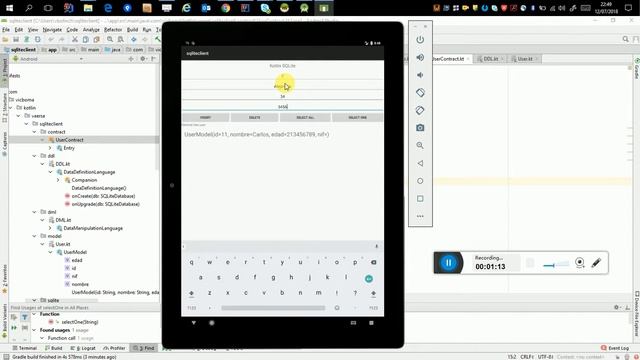Tap the INSERT button in the emulator
640x360 pixels.
206,118
